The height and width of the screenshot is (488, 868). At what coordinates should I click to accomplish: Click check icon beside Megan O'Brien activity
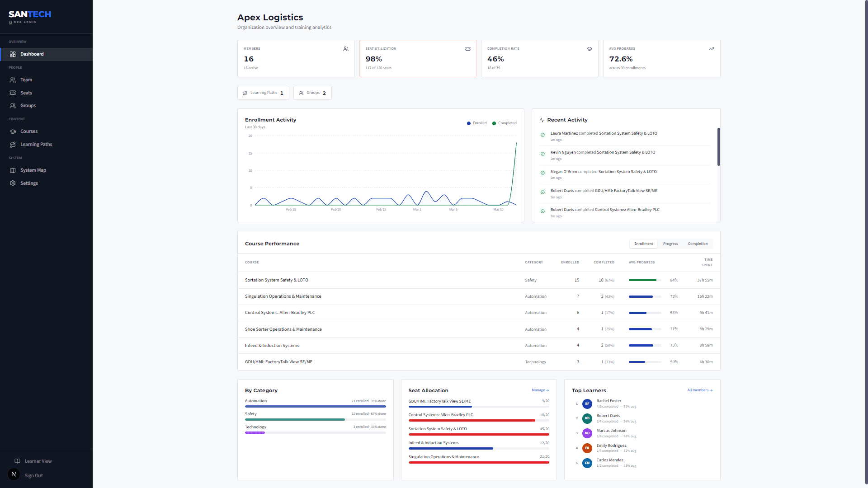coord(542,173)
